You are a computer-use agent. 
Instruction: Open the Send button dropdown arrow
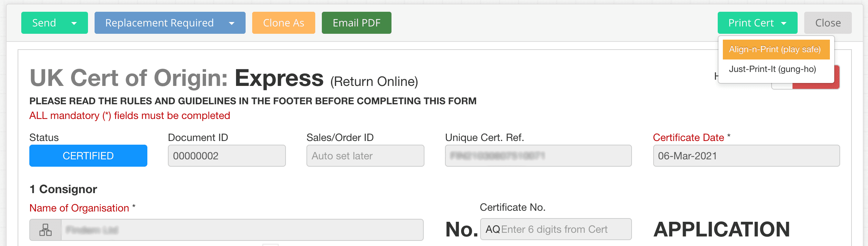pos(74,23)
